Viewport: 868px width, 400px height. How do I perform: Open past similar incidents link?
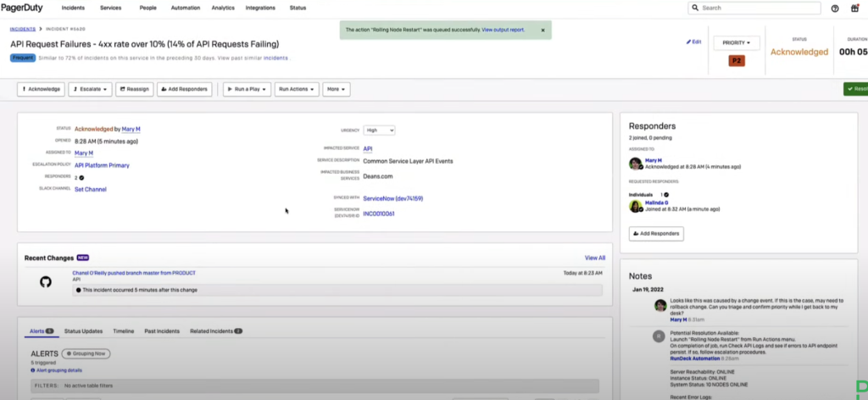coord(275,58)
